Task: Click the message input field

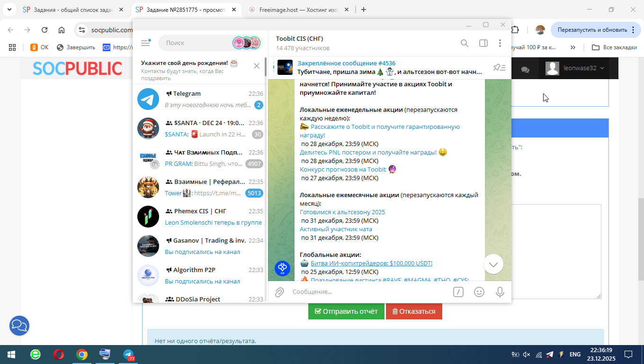Action: 369,292
